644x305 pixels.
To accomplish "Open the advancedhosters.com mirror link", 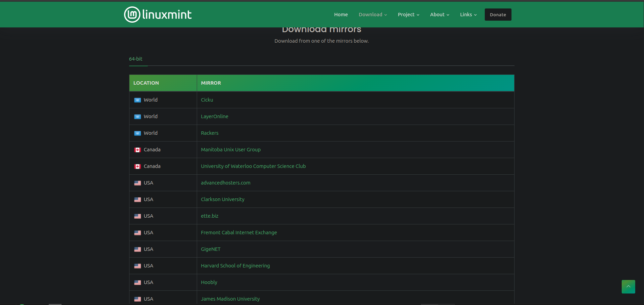I will 225,183.
